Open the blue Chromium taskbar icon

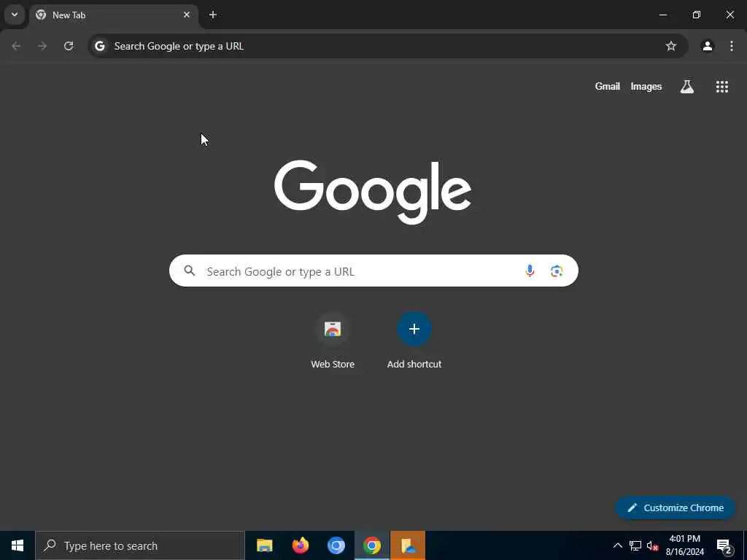[336, 545]
